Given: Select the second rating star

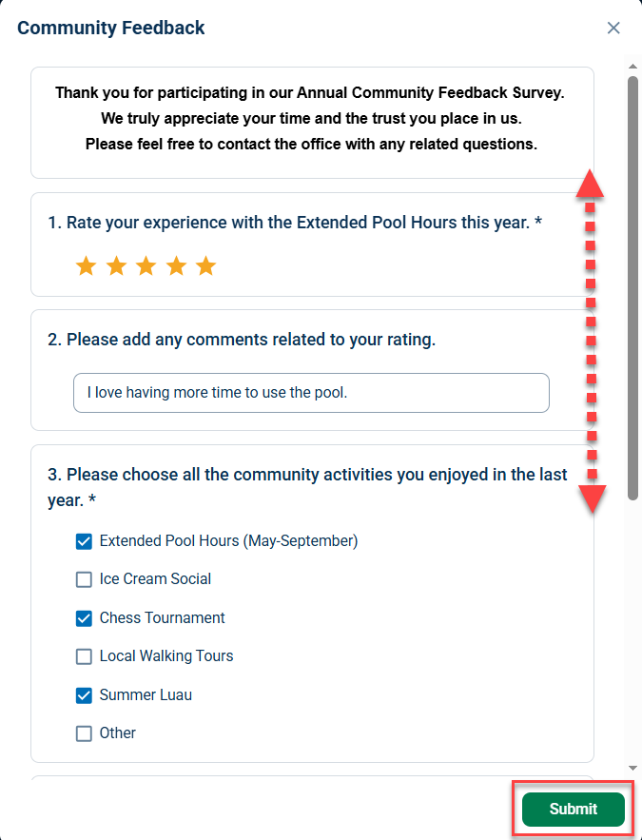Looking at the screenshot, I should 116,265.
